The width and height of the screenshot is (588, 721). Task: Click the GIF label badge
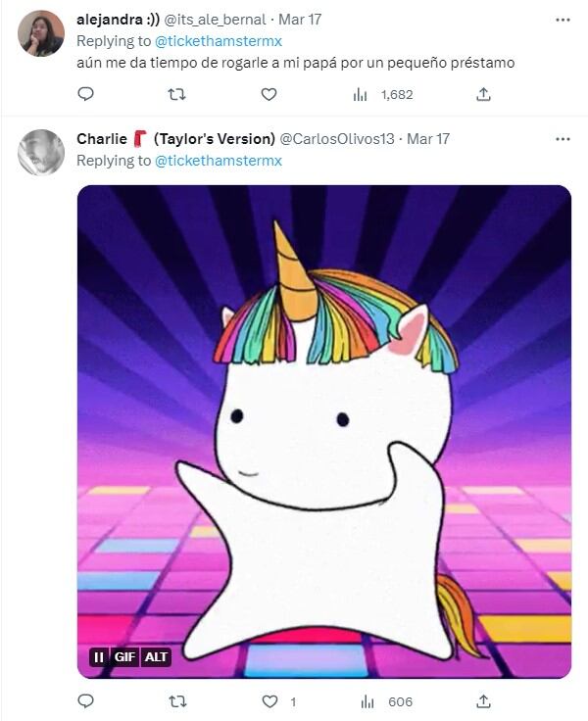click(124, 656)
